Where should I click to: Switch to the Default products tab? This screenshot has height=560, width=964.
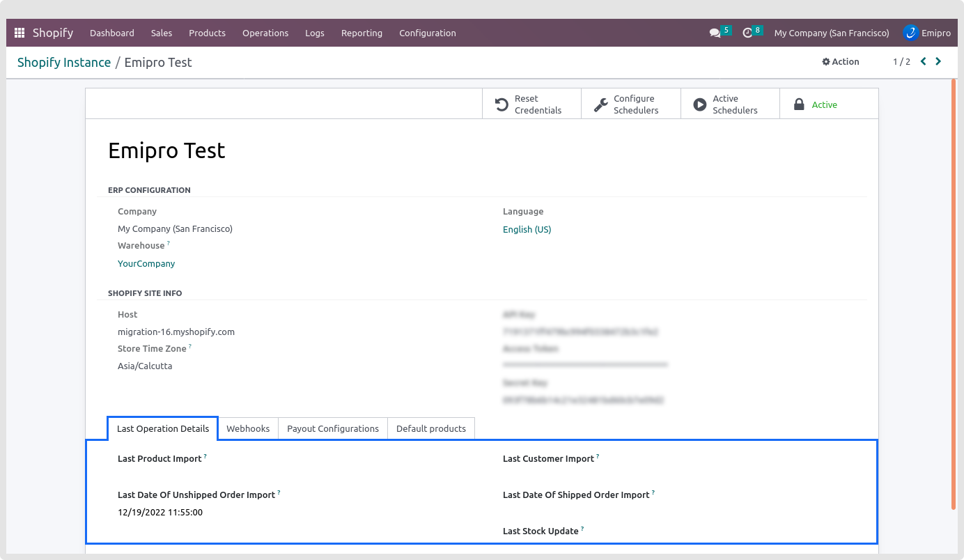[x=431, y=428]
